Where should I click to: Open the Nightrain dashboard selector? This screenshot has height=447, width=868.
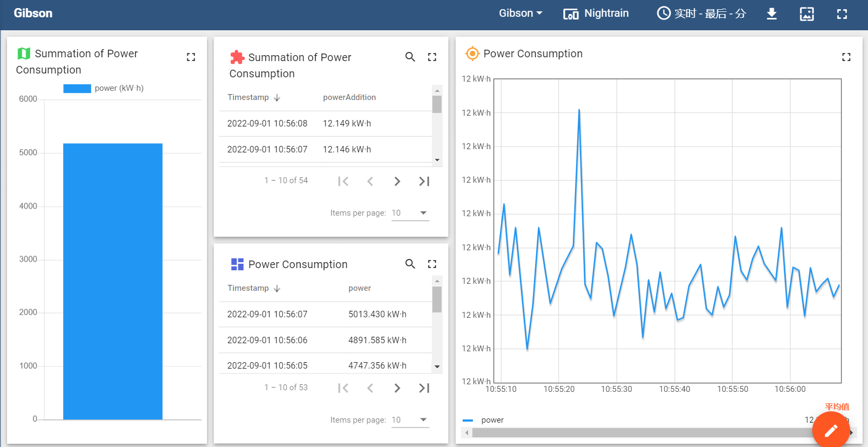596,14
